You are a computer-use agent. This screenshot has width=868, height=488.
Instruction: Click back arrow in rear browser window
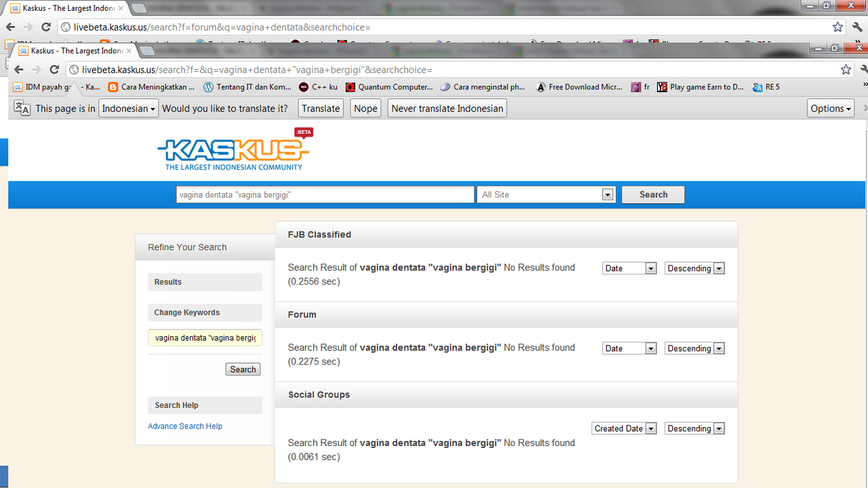tap(10, 27)
